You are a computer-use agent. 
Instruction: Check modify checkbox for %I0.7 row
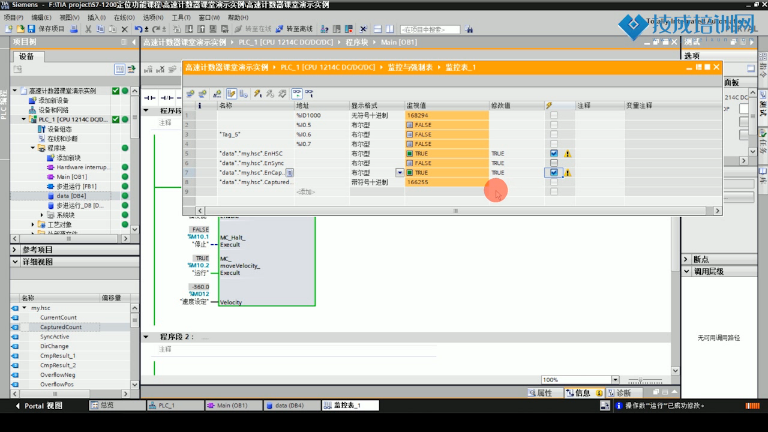pyautogui.click(x=554, y=144)
